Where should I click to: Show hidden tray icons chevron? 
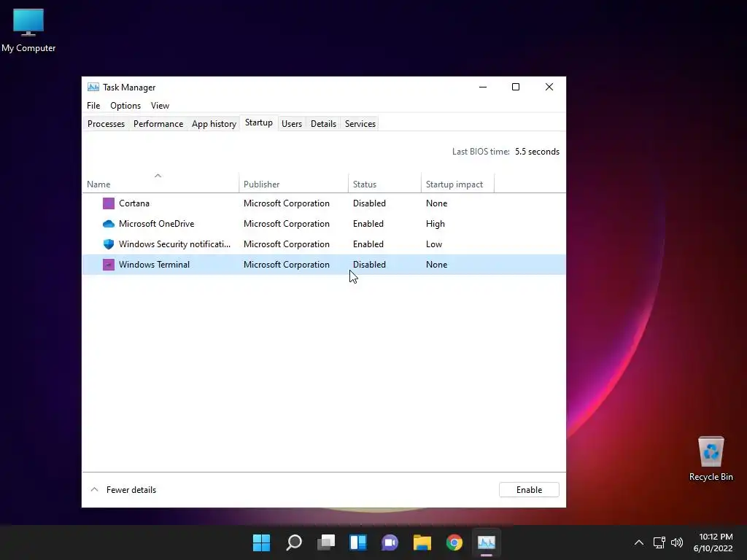[x=639, y=542]
